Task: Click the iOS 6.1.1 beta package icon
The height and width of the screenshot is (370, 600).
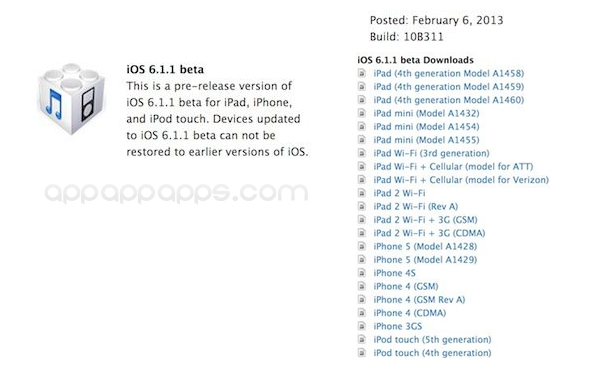Action: (x=72, y=98)
